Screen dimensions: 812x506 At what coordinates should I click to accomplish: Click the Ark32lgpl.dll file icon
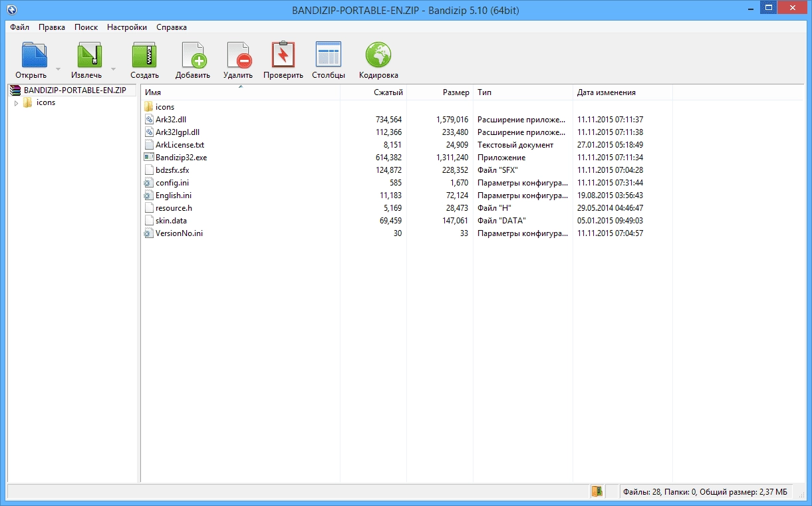click(x=149, y=132)
